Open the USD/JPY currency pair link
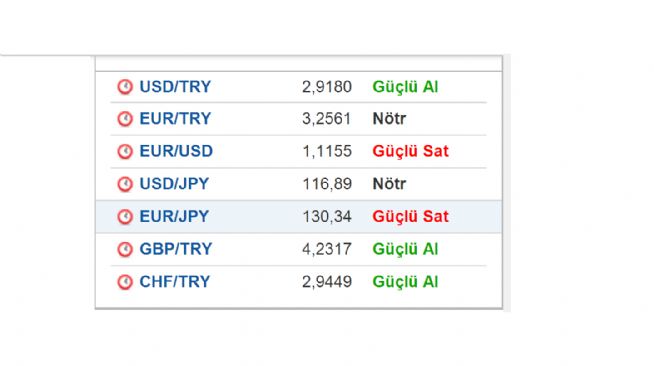 point(174,184)
